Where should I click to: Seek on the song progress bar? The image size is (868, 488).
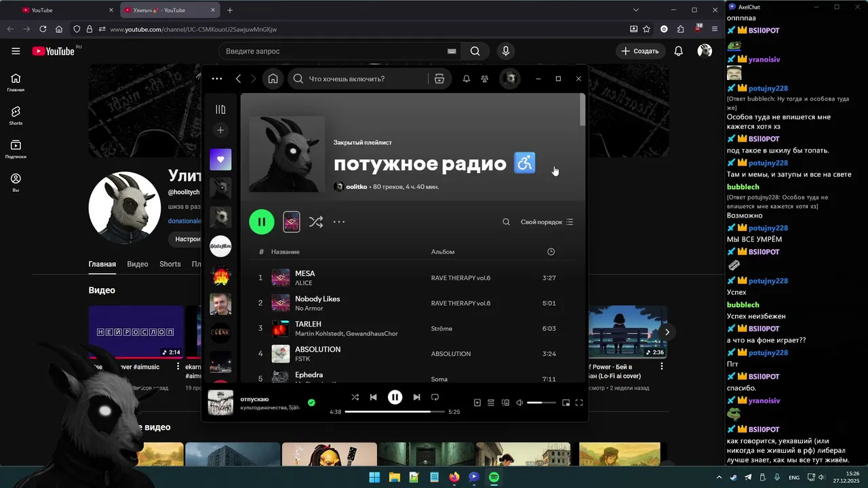[395, 411]
